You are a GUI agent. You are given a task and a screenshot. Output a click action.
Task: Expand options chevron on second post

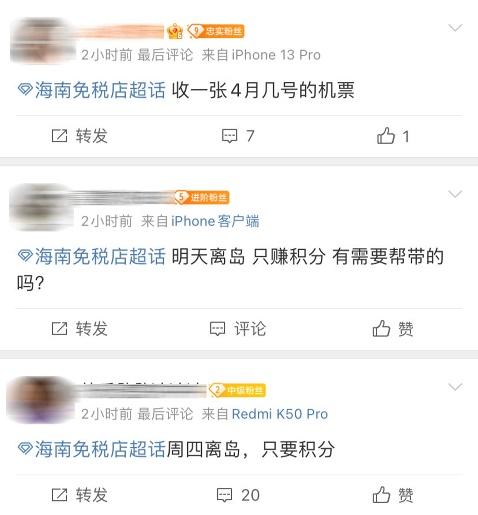(455, 194)
